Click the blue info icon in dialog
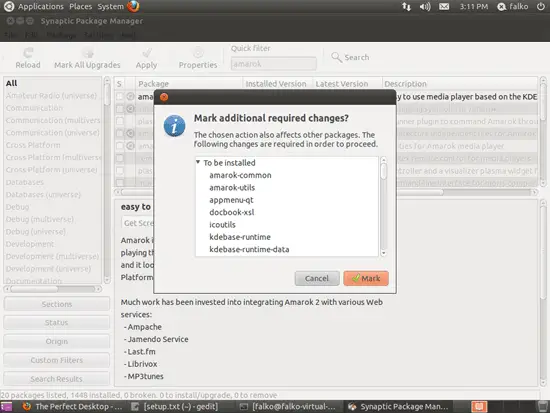This screenshot has width=550, height=413. tap(174, 126)
